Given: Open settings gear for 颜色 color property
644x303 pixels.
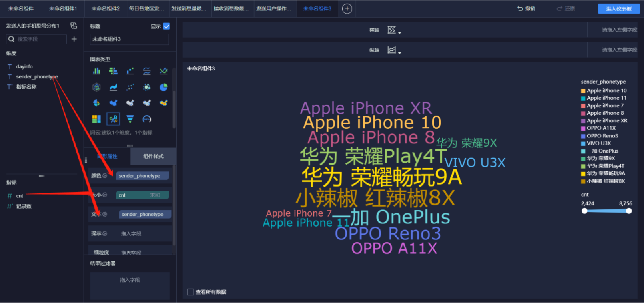Looking at the screenshot, I should coord(105,176).
